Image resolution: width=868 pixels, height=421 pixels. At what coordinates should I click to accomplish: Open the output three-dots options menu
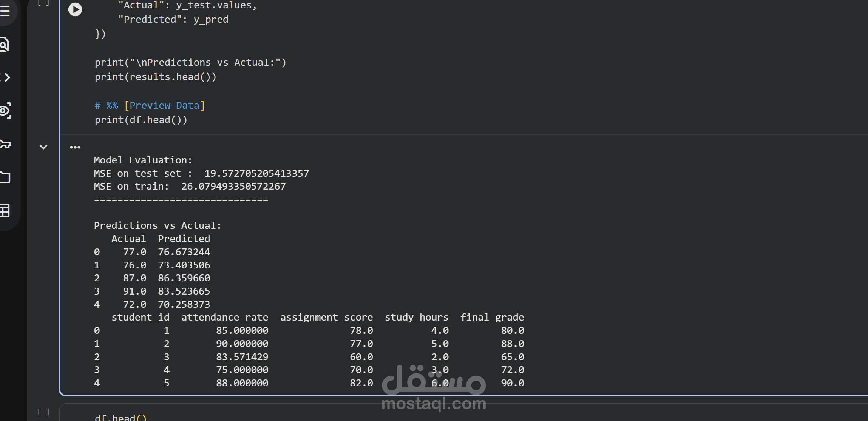pyautogui.click(x=75, y=147)
